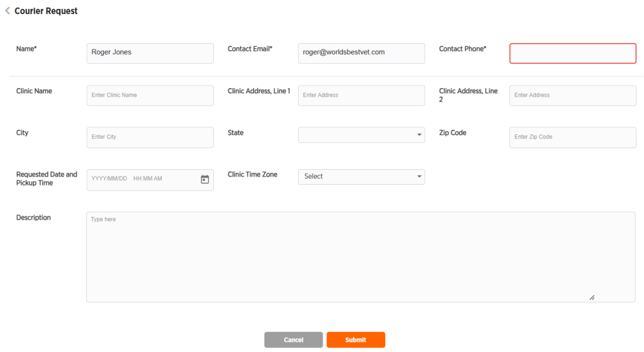Click the Enter Zip Code field
The width and height of the screenshot is (644, 352).
573,137
